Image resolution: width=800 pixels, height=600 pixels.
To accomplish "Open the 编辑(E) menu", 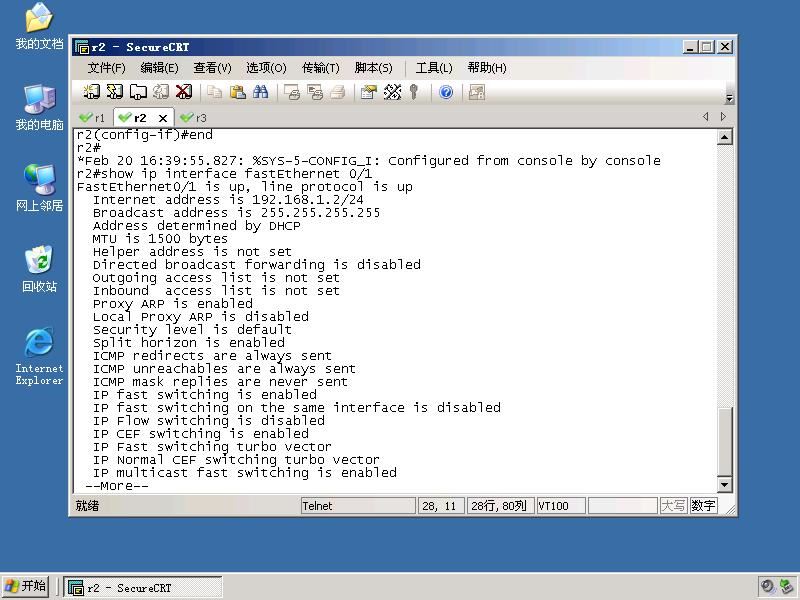I will pyautogui.click(x=159, y=68).
